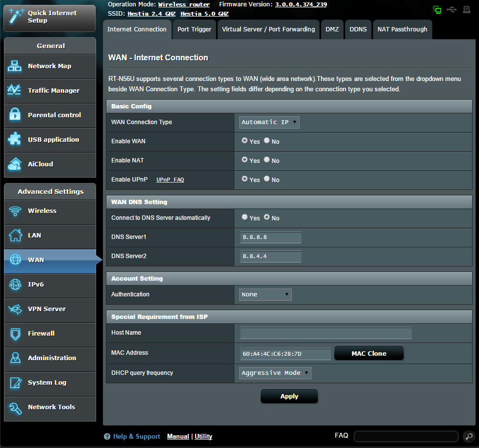Set Enable NAT to Yes
479x448 pixels.
[244, 159]
